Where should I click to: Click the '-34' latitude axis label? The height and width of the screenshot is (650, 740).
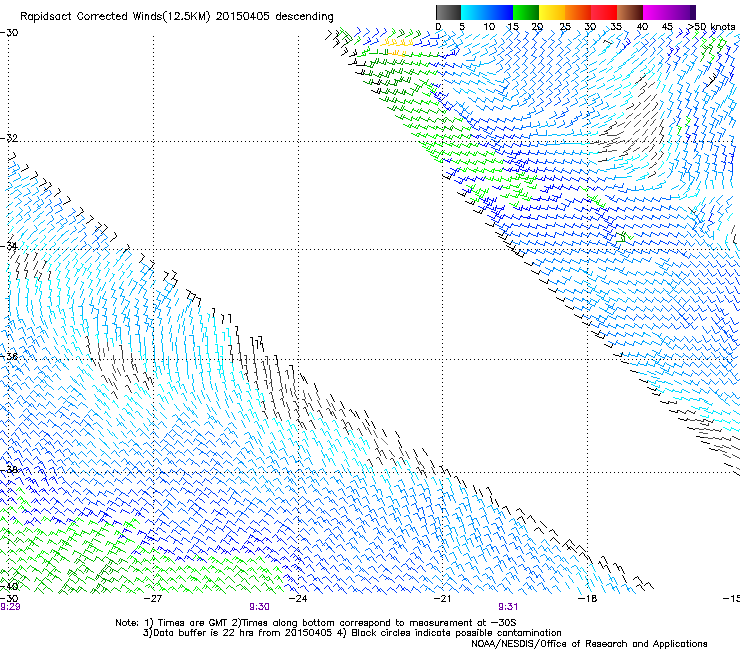[9, 246]
